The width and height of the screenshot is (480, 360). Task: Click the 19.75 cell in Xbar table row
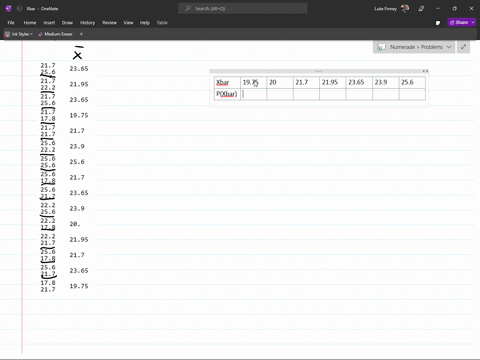pos(253,82)
